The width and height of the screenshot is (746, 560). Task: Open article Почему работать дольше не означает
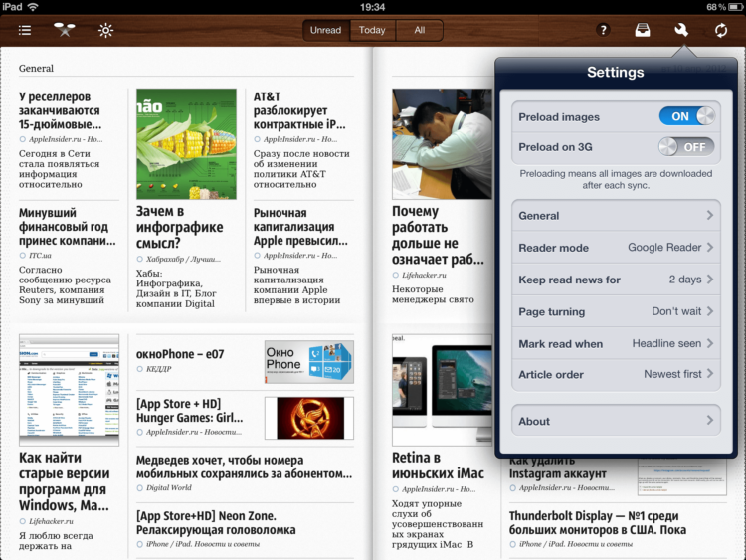click(x=438, y=236)
